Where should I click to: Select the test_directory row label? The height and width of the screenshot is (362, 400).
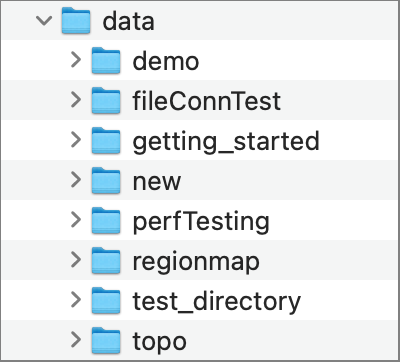coord(217,302)
